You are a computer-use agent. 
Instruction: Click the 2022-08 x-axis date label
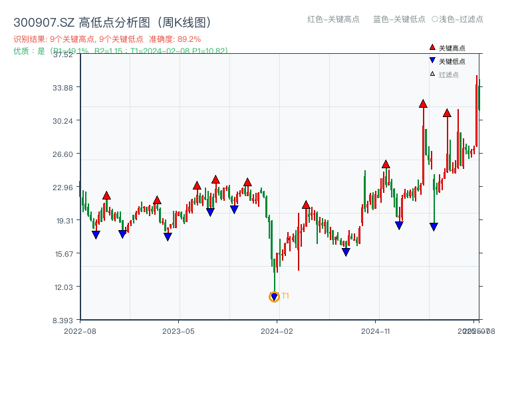[80, 331]
